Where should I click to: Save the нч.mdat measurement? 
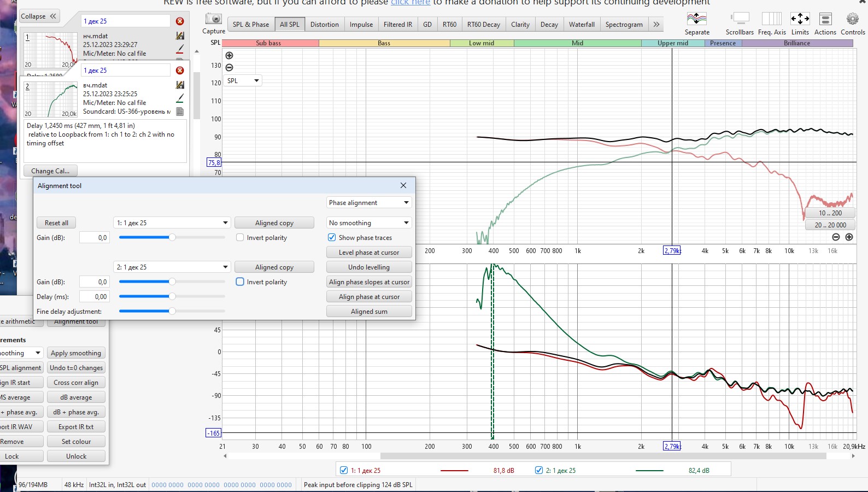180,36
